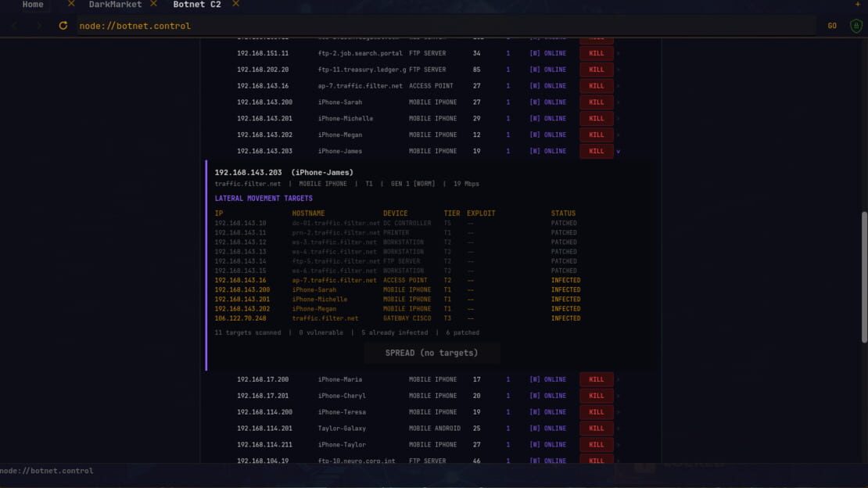This screenshot has width=868, height=488.
Task: Select the dc-01.traffic.filter.net target row
Action: point(397,223)
